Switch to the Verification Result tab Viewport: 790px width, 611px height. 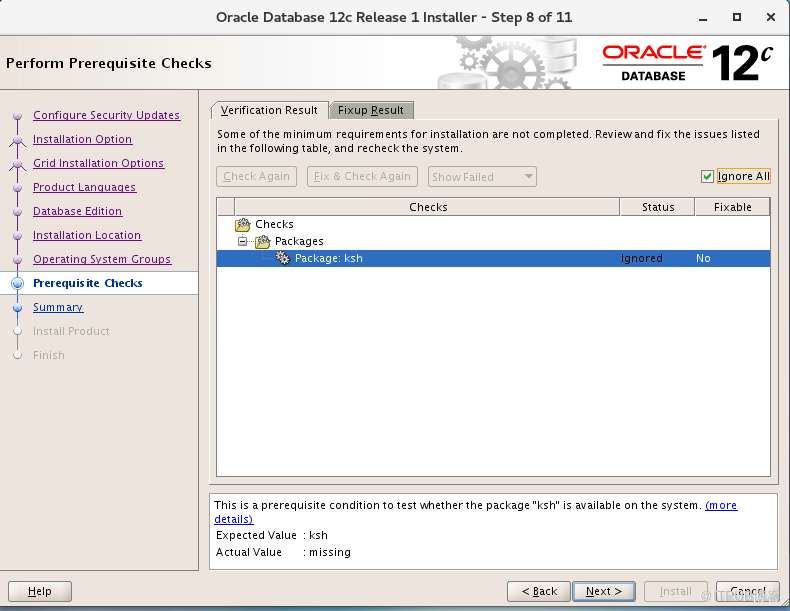tap(269, 110)
